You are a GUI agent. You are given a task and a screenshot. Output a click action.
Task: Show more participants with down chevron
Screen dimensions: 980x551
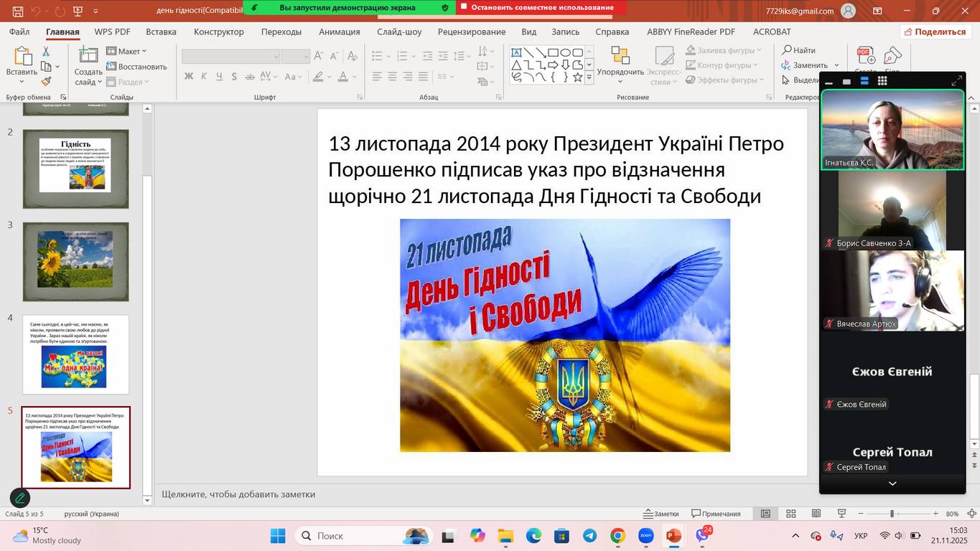click(892, 484)
